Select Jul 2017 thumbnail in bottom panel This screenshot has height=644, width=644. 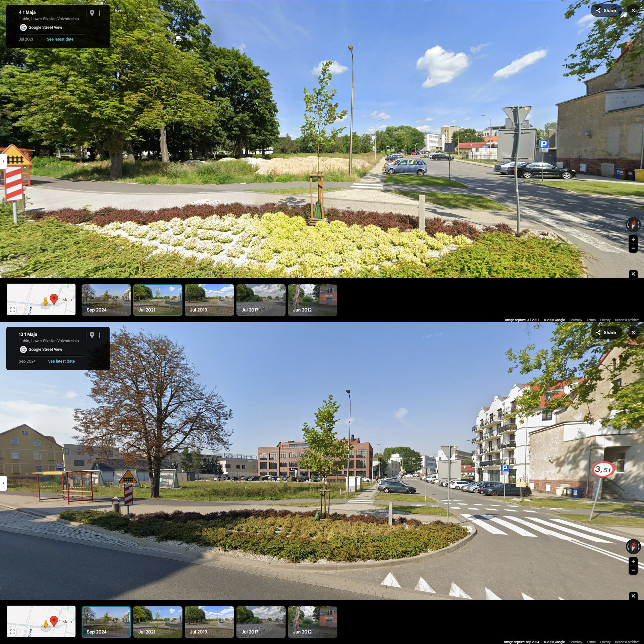pos(261,622)
